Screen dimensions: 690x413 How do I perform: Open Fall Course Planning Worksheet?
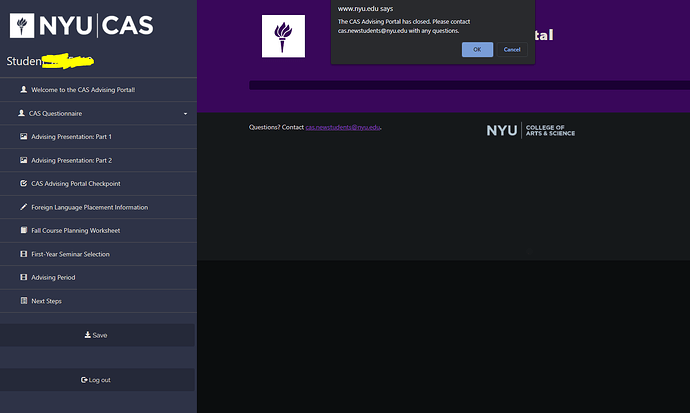(99, 230)
